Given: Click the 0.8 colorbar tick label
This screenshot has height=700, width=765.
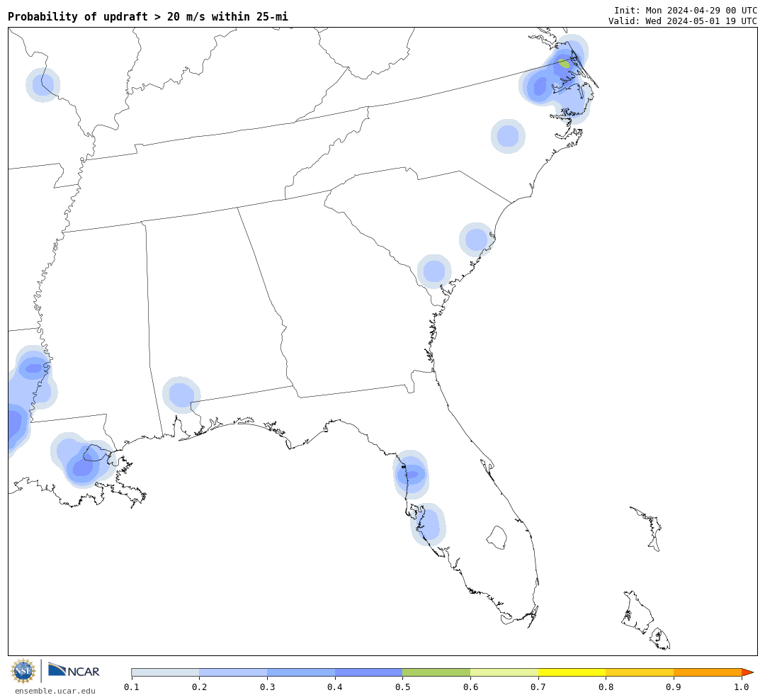Looking at the screenshot, I should pos(606,687).
